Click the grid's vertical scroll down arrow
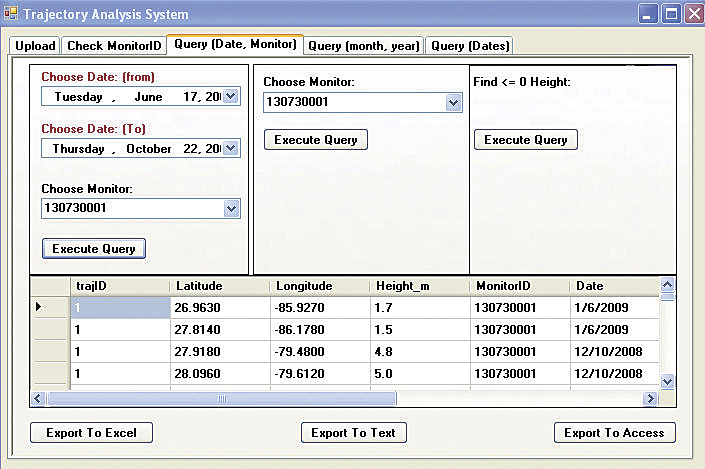 point(668,382)
